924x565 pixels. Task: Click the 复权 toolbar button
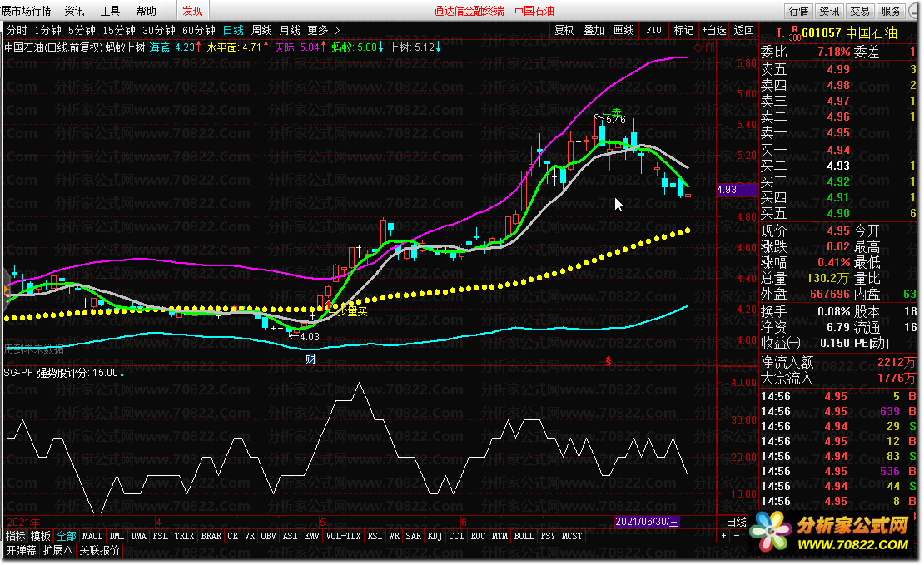pyautogui.click(x=564, y=30)
